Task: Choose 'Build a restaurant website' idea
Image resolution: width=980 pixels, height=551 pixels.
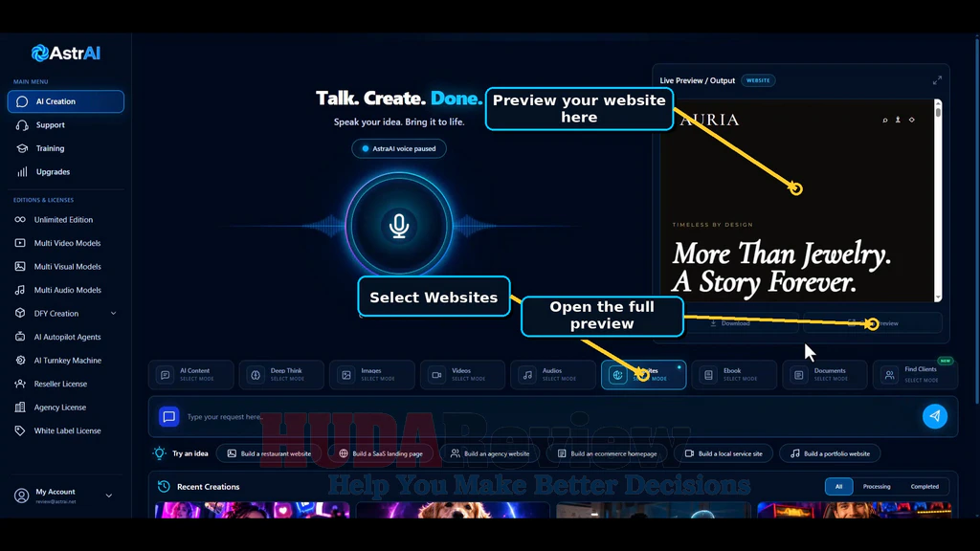Action: [x=269, y=453]
